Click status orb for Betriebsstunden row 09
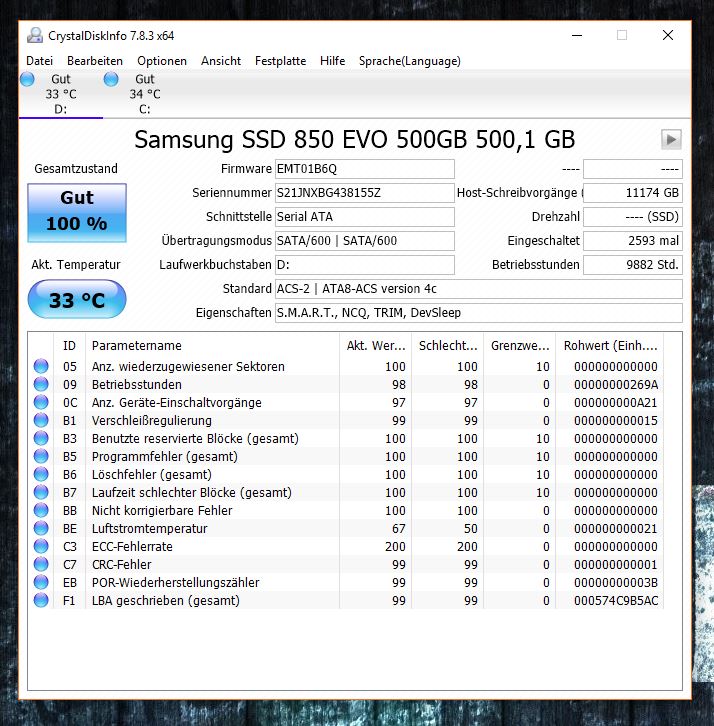The height and width of the screenshot is (726, 714). click(41, 384)
